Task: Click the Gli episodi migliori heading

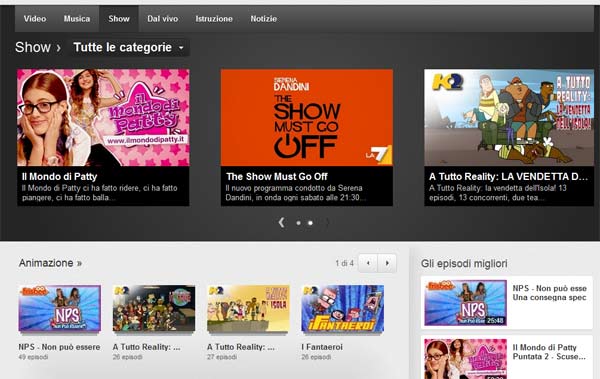Action: [x=464, y=264]
